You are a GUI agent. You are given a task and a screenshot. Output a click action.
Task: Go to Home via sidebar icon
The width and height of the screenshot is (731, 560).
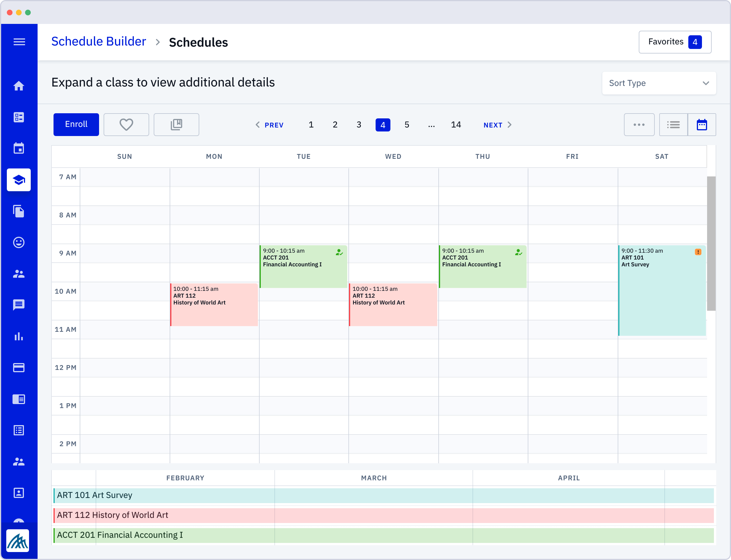[x=19, y=86]
